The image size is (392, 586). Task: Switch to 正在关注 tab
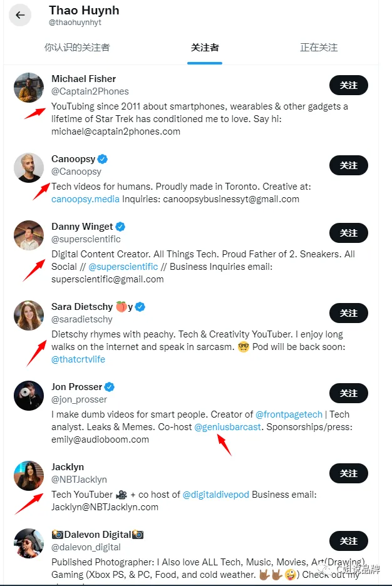click(319, 48)
